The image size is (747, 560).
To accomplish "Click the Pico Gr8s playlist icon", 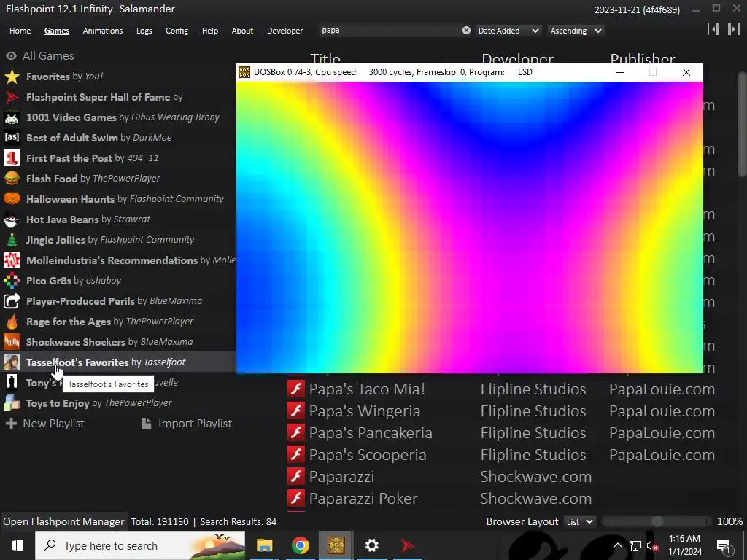I will click(x=12, y=281).
